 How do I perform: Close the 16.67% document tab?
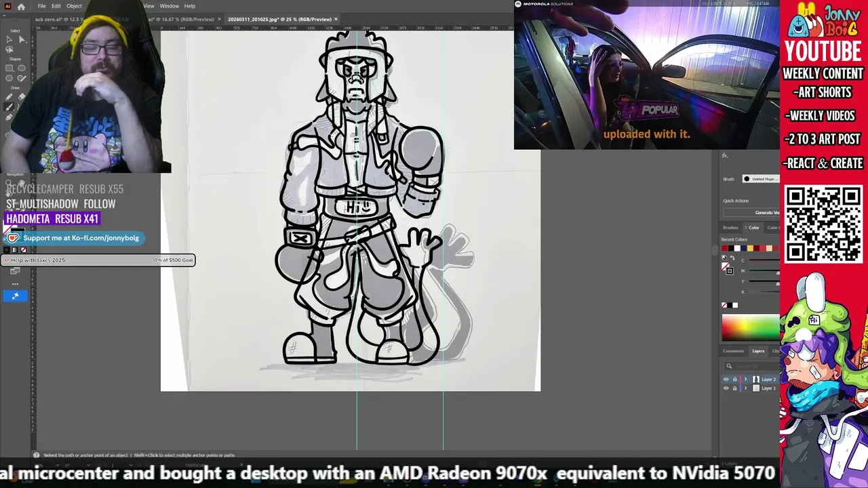tap(219, 19)
